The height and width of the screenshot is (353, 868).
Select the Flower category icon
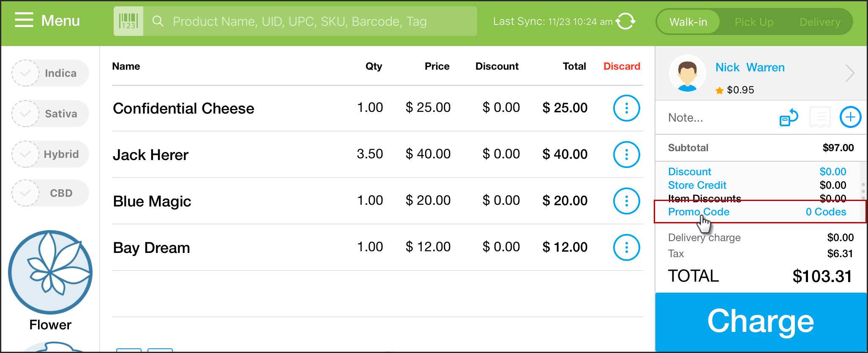point(50,272)
